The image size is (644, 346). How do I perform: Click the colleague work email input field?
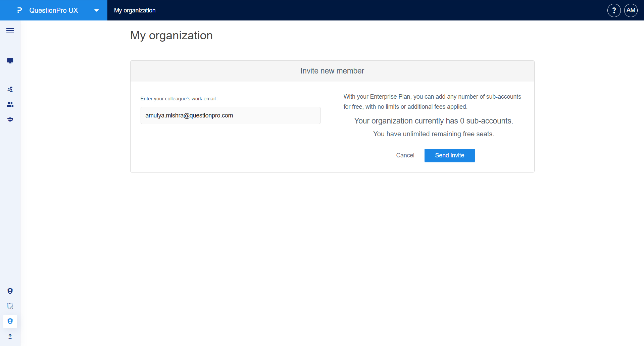click(x=230, y=115)
